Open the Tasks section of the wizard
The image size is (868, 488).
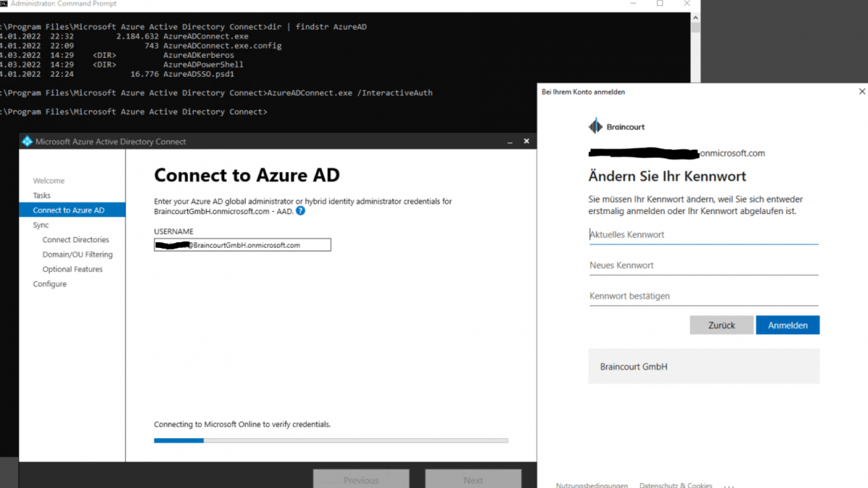tap(43, 195)
